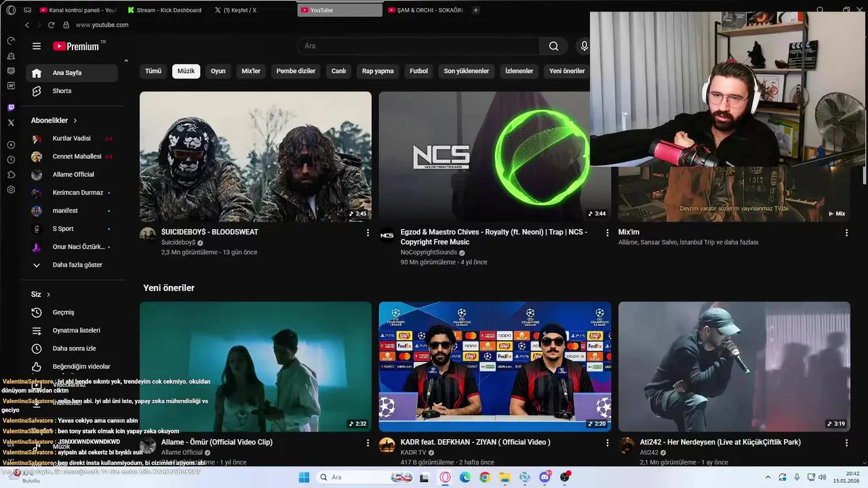Open more options for Ati242 video
Image resolution: width=868 pixels, height=488 pixels.
click(846, 443)
